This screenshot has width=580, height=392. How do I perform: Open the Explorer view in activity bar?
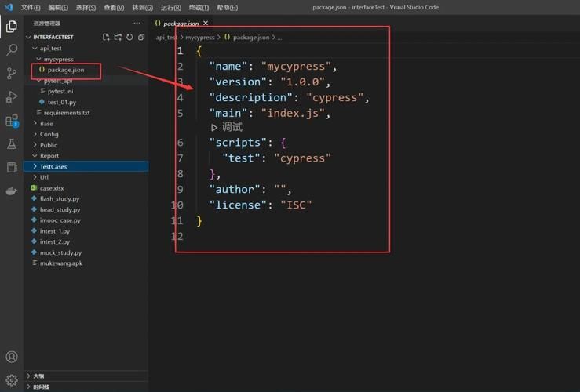coord(12,27)
